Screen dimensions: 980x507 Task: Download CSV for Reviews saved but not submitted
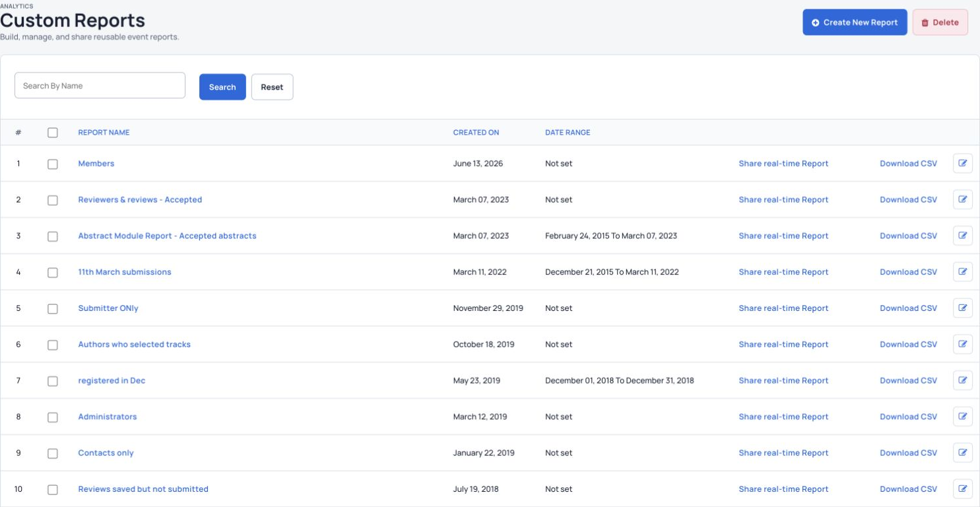tap(908, 489)
